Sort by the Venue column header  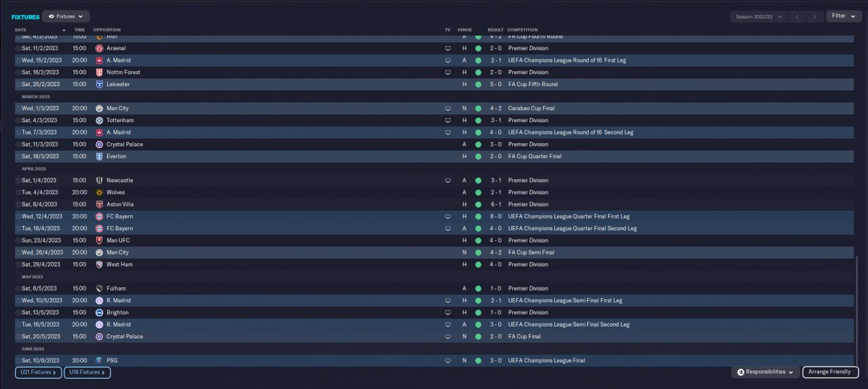465,30
